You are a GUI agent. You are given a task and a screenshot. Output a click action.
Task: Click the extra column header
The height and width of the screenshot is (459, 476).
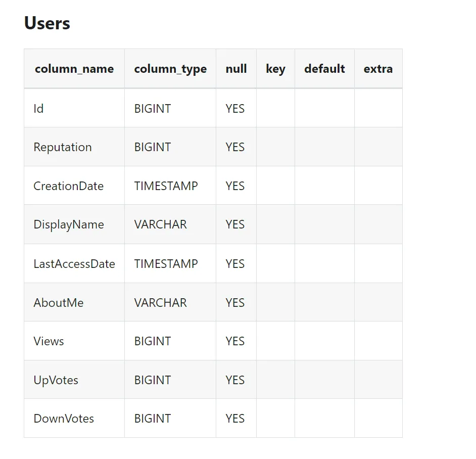[x=378, y=69]
